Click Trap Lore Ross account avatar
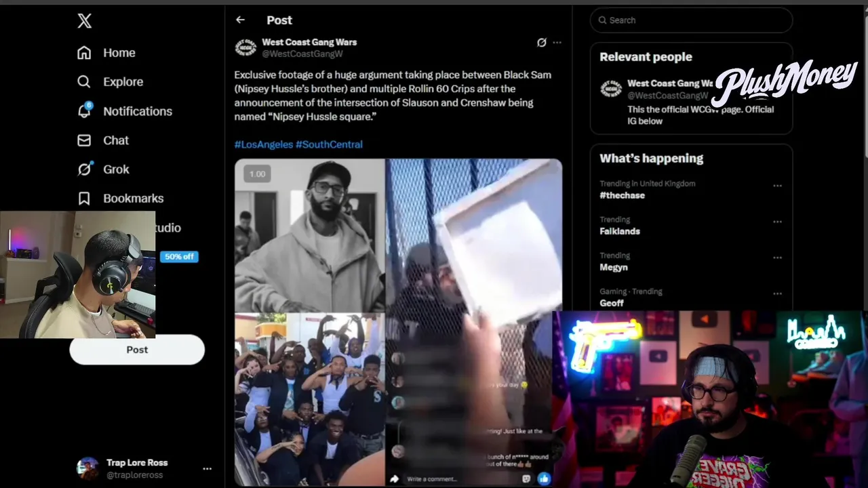868x488 pixels. (87, 468)
